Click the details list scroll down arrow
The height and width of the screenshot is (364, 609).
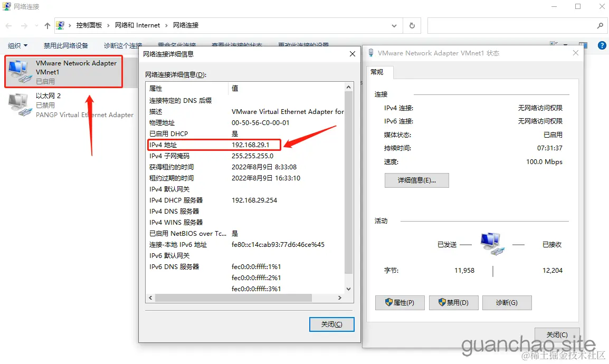[348, 289]
